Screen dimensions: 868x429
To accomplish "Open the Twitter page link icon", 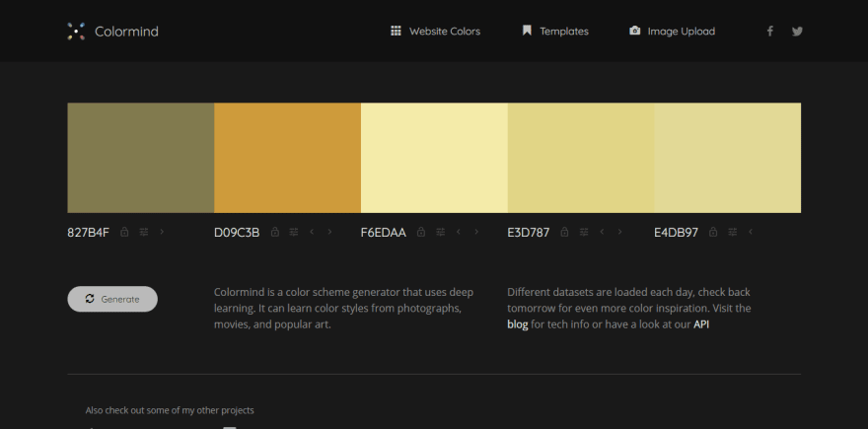I will pos(797,31).
